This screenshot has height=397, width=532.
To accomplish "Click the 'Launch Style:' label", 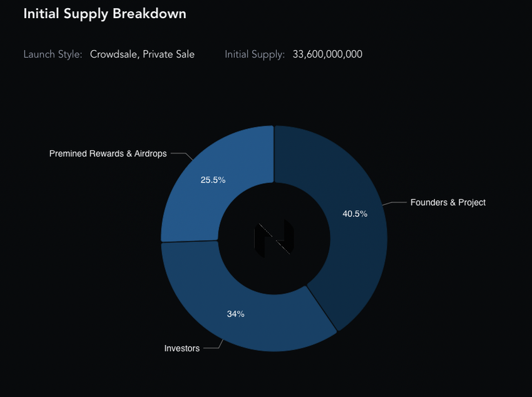I will (53, 54).
